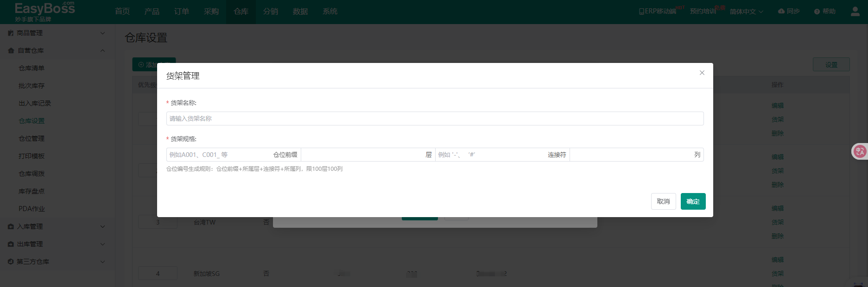Cancel with the 取消 button
This screenshot has height=287, width=868.
point(663,201)
